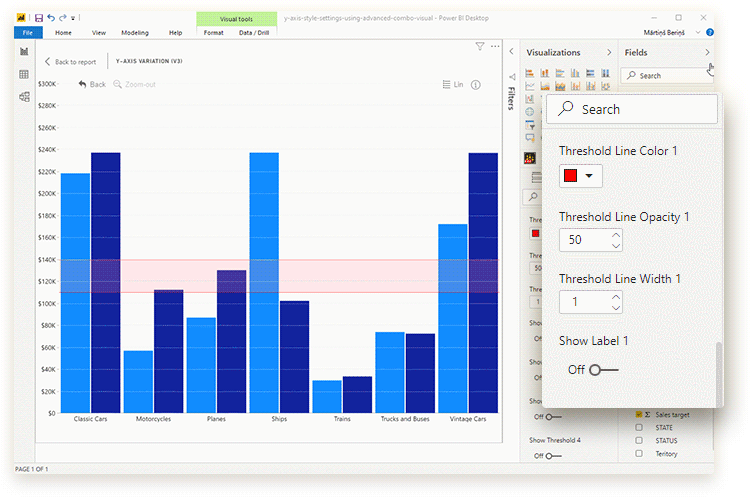Toggle the Show Label 1 switch

pyautogui.click(x=604, y=370)
